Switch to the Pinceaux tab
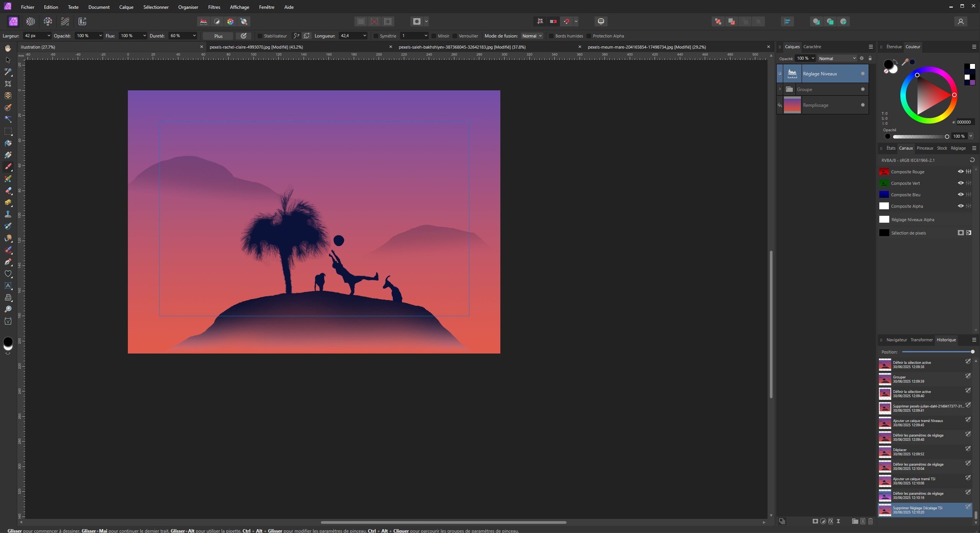Image resolution: width=980 pixels, height=533 pixels. 924,148
